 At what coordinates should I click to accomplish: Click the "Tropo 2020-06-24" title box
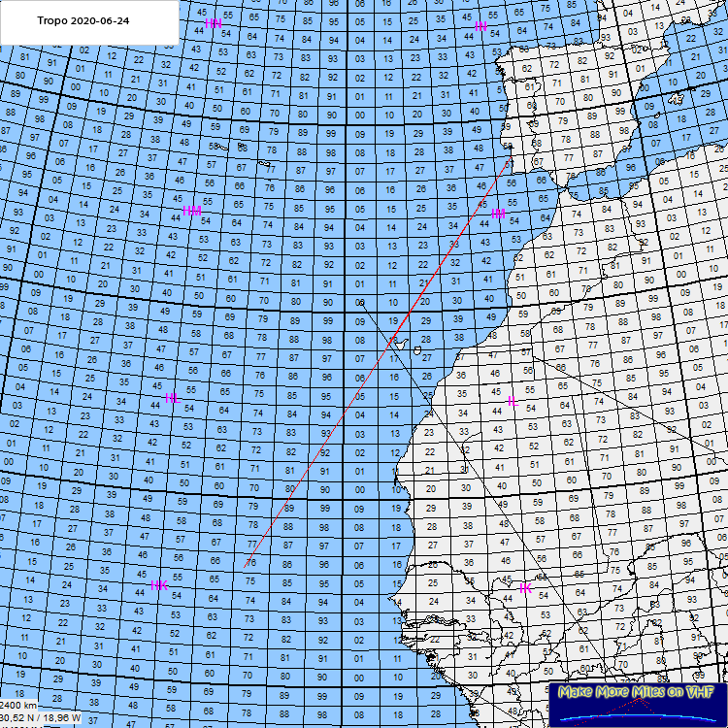(89, 21)
